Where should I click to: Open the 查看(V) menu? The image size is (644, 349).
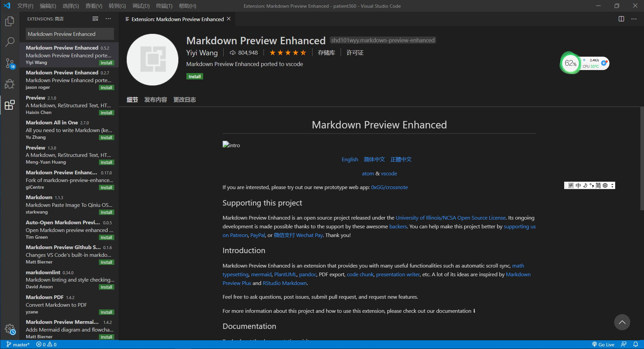pyautogui.click(x=94, y=6)
